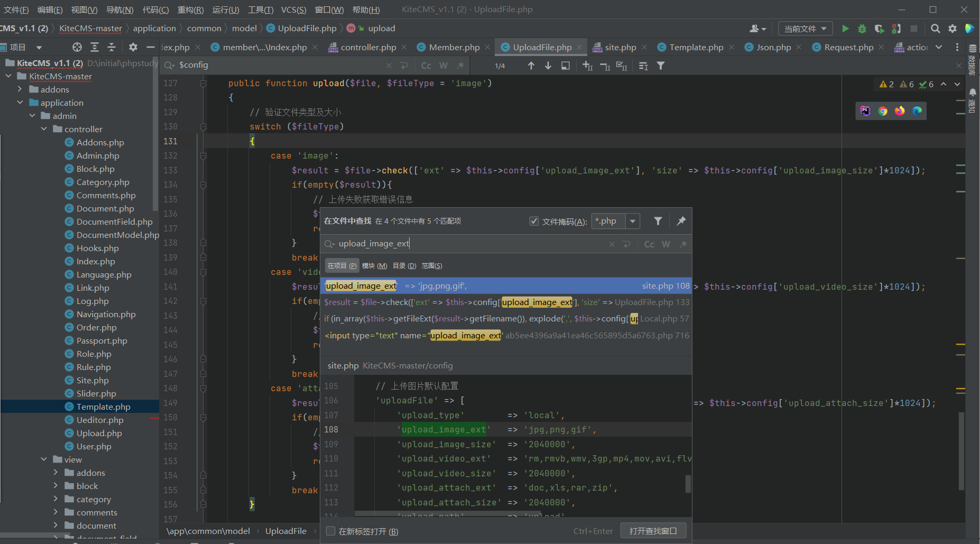Image resolution: width=980 pixels, height=544 pixels.
Task: Filter search results funnel in editor bar
Action: 661,66
